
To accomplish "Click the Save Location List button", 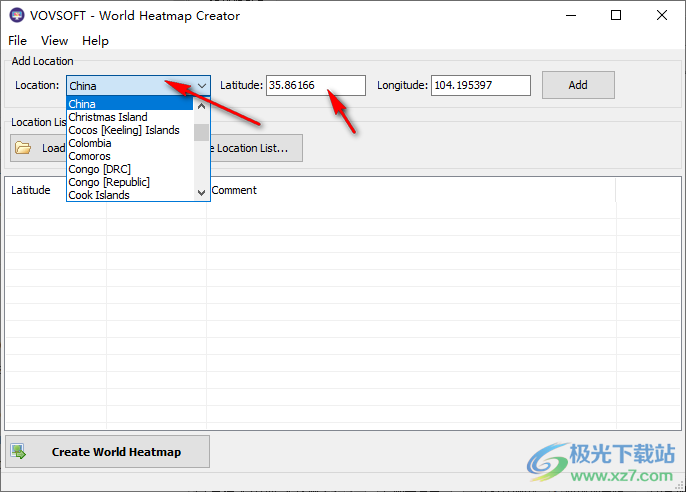I will click(x=256, y=148).
